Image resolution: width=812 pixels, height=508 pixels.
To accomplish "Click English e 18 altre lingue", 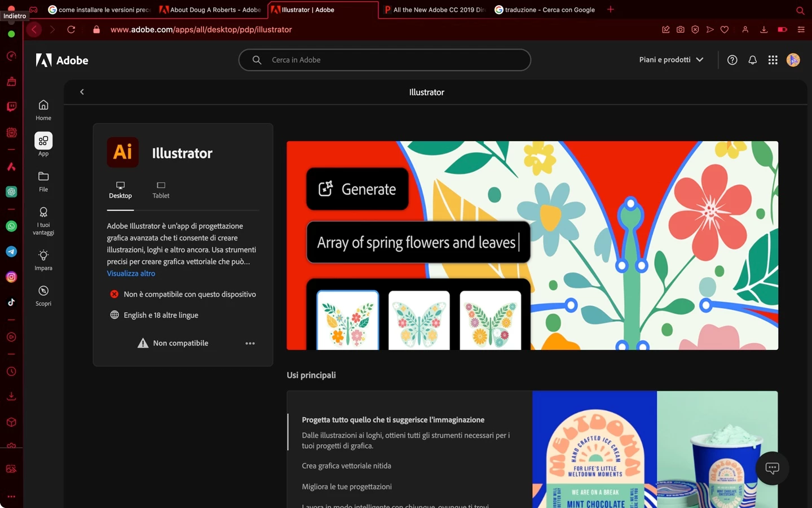I will [161, 315].
